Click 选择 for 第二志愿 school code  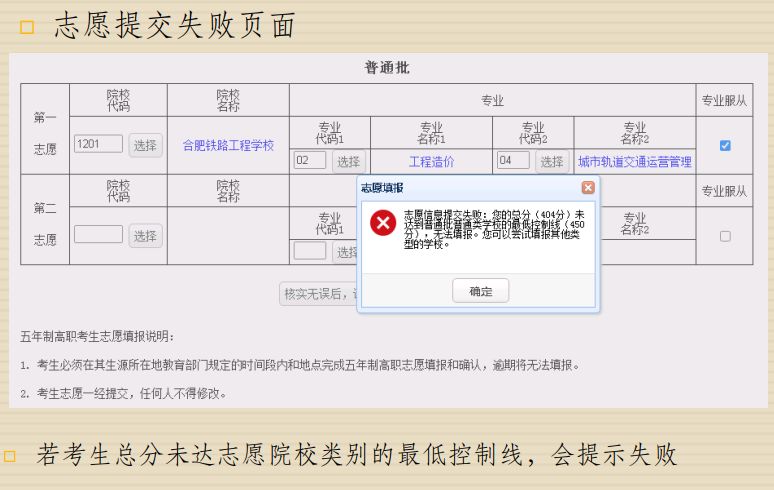pos(145,236)
